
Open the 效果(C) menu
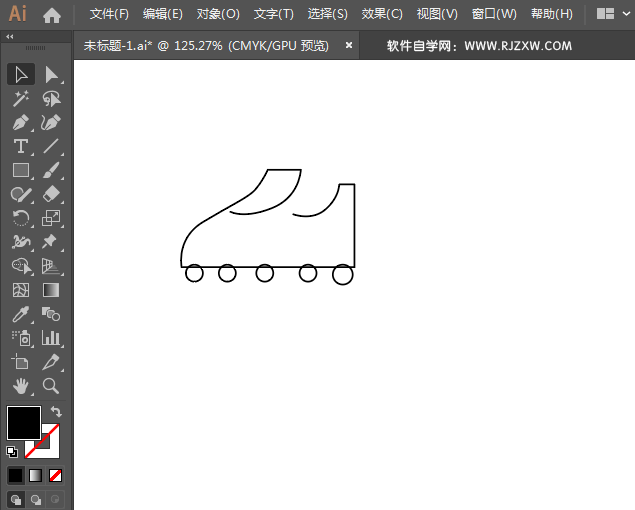coord(382,14)
